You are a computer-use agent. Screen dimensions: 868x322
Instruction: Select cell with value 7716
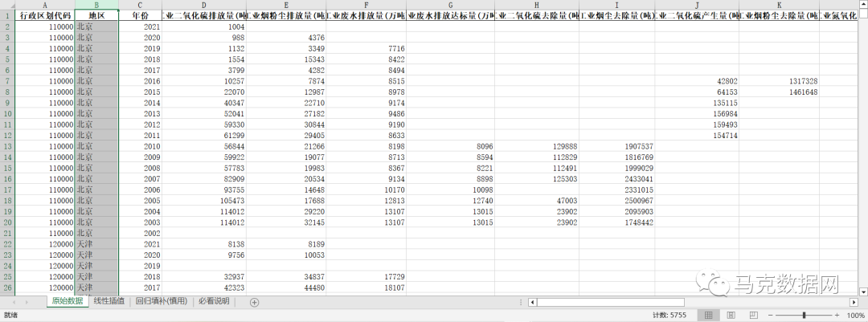coord(366,48)
